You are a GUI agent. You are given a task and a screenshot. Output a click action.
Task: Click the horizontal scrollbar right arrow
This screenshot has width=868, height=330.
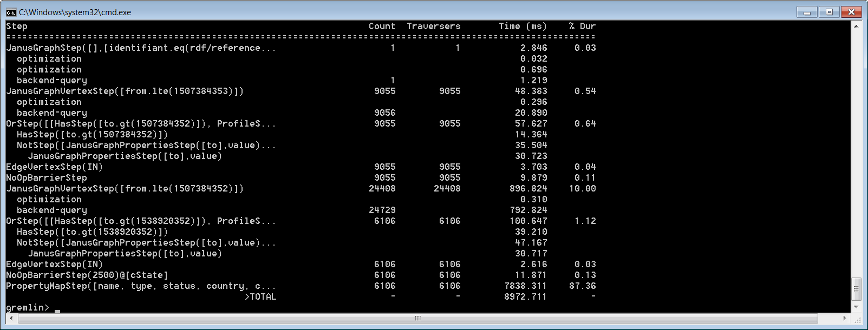point(845,318)
